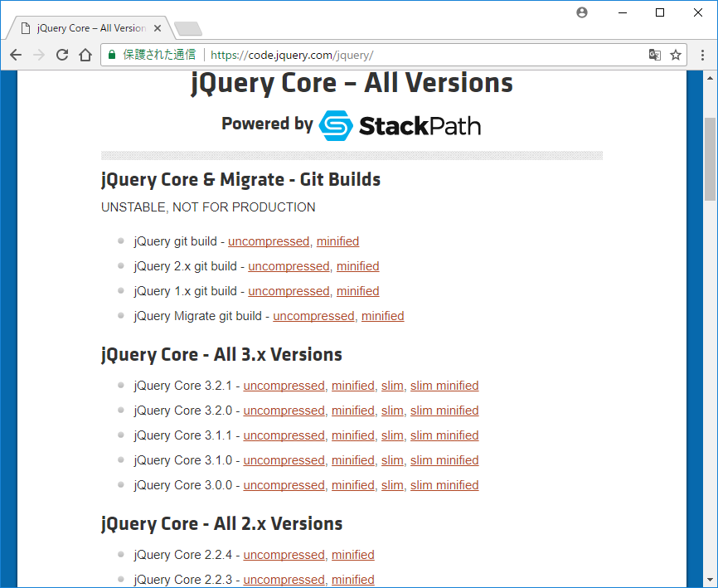
Task: Click the 'Powered by' text
Action: pos(268,124)
